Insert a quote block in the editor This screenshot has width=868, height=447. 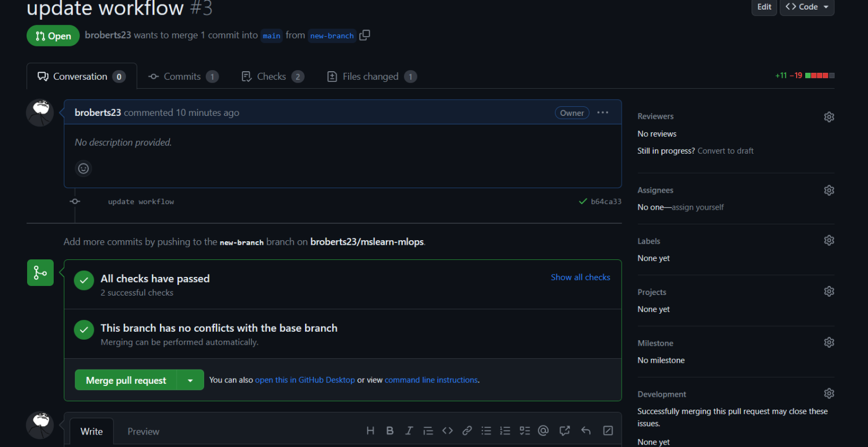(428, 431)
